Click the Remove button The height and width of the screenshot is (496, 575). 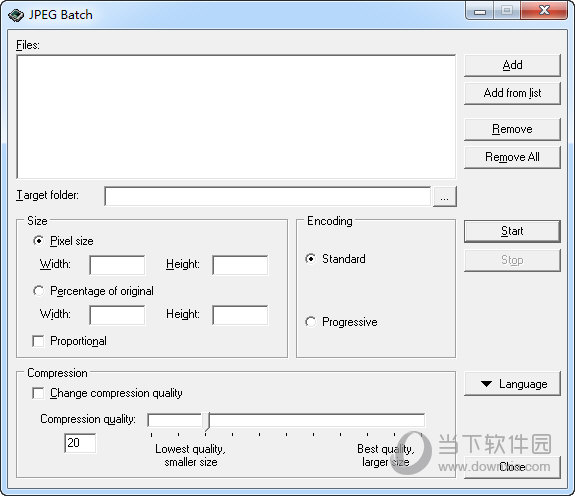[x=512, y=129]
